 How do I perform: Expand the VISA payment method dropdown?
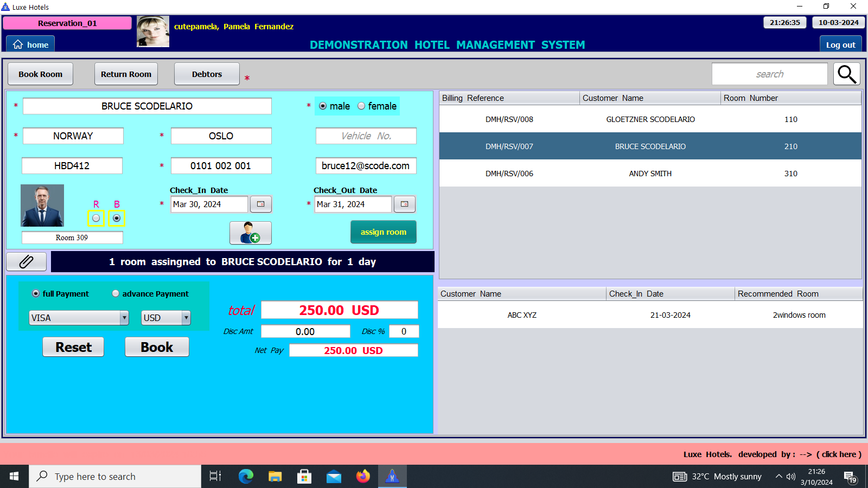[124, 318]
